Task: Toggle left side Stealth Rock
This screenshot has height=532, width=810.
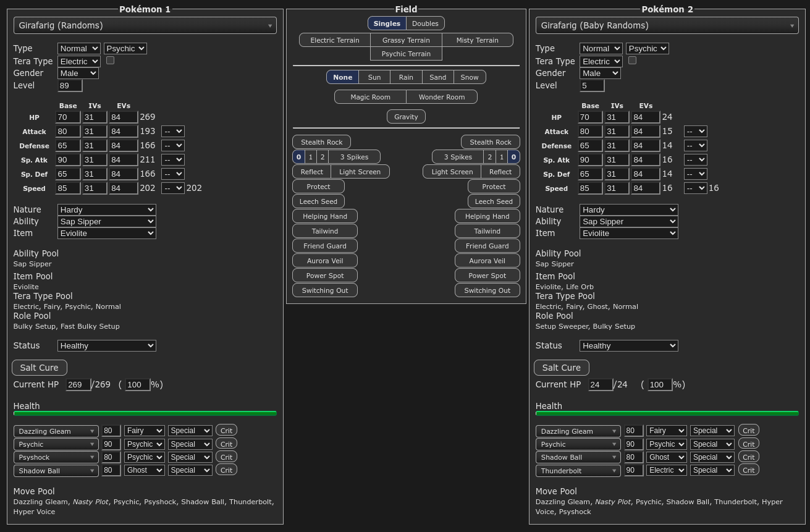Action: [321, 142]
